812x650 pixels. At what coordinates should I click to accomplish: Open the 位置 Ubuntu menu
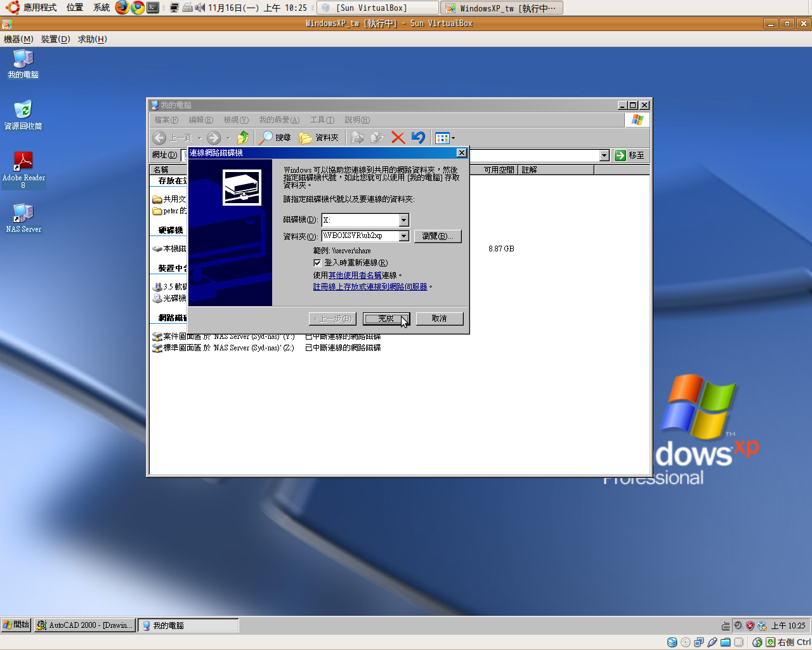point(75,8)
